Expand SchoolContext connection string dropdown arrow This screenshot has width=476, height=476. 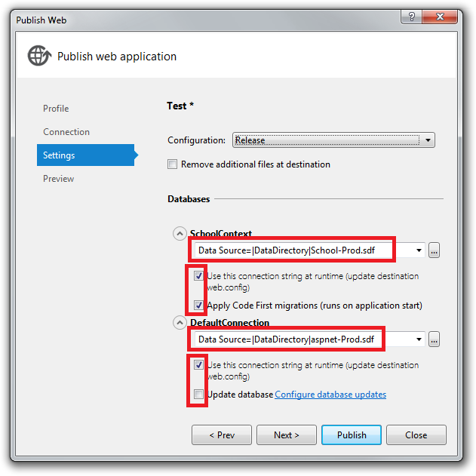(x=419, y=250)
